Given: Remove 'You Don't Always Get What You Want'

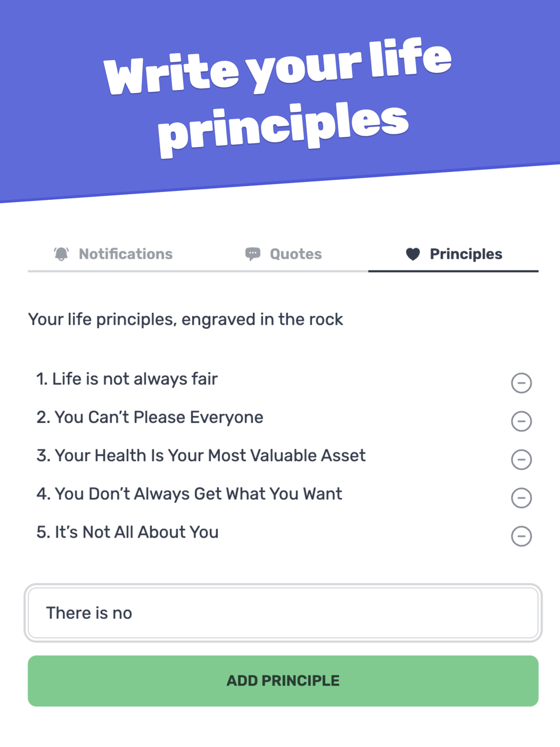Looking at the screenshot, I should pos(521,498).
